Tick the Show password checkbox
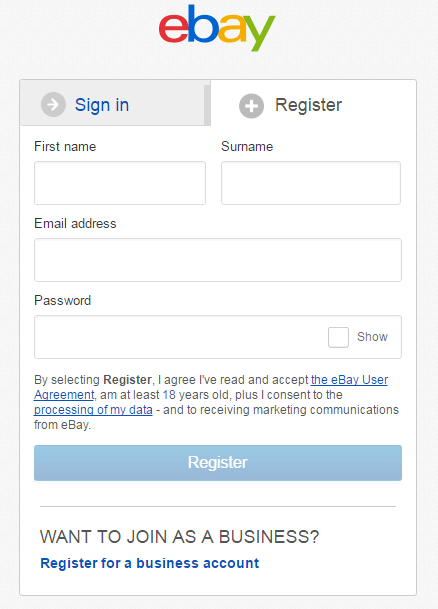 point(338,337)
